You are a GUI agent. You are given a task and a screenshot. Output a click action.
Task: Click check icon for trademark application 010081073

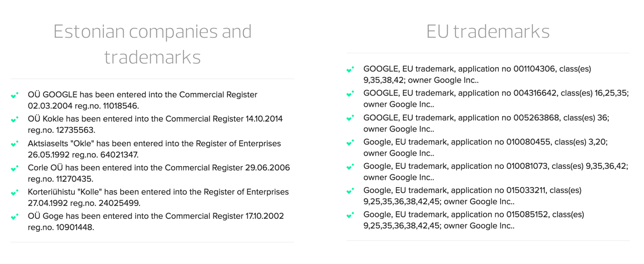point(350,167)
